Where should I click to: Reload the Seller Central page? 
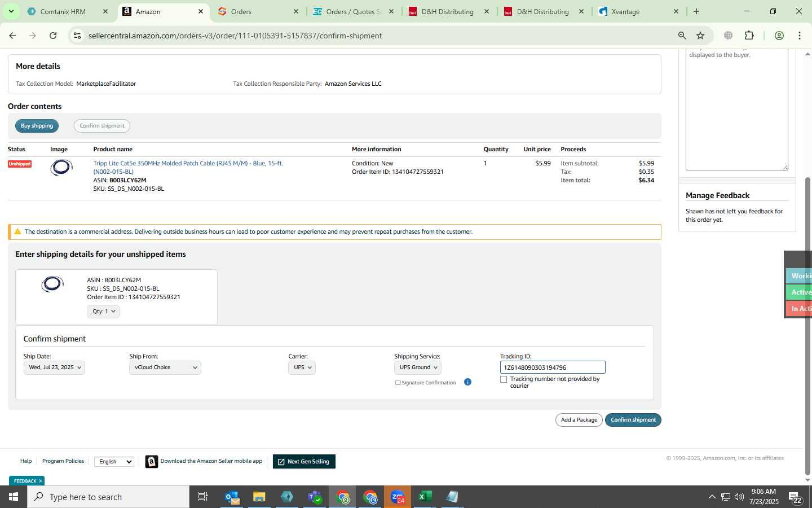(x=53, y=36)
